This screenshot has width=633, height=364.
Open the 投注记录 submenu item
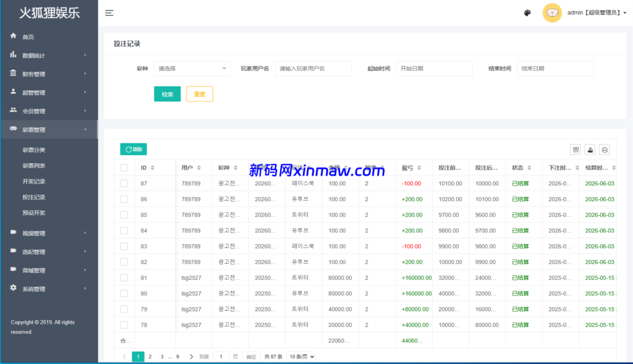click(x=34, y=197)
